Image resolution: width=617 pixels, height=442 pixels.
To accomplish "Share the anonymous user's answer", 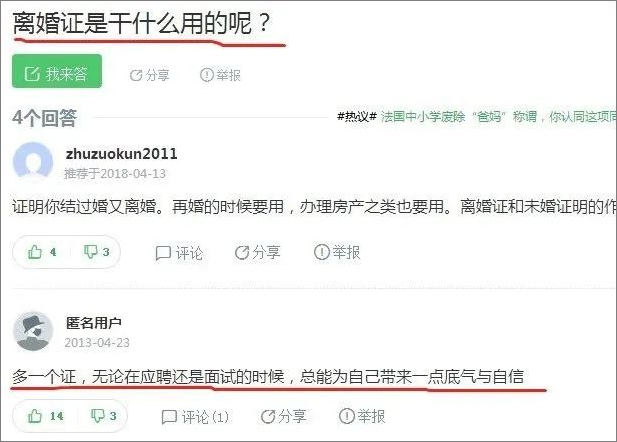I will click(x=283, y=416).
